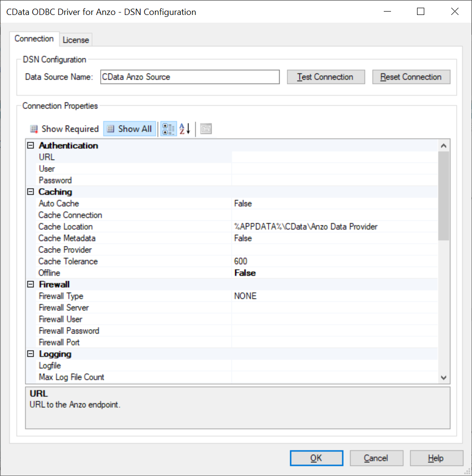The width and height of the screenshot is (472, 476).
Task: Sort properties alphabetically with A-Z icon
Action: pyautogui.click(x=184, y=128)
